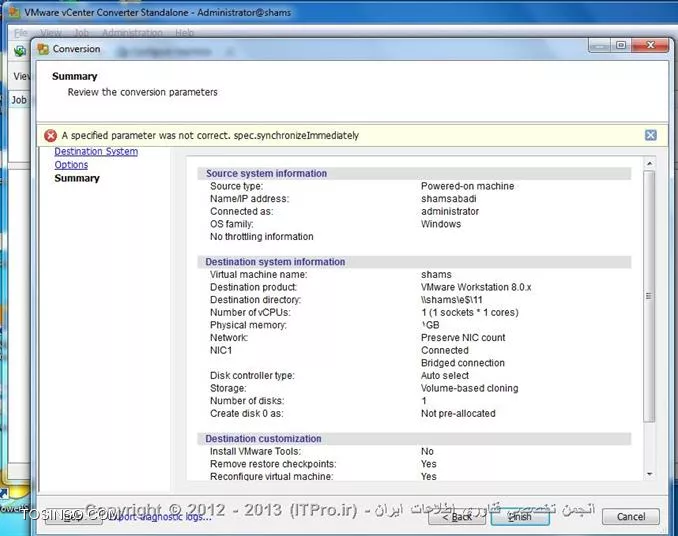Click the 'Auto select' disk controller value

(x=445, y=376)
